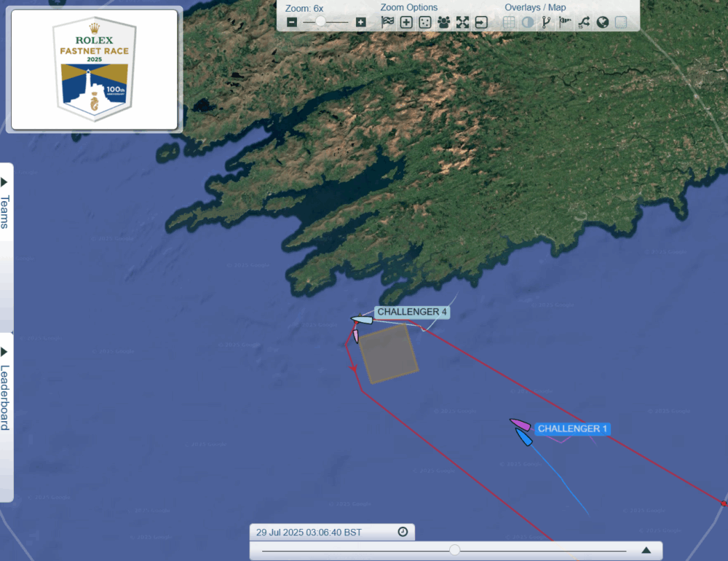Screen dimensions: 728x561
Task: Click the fit-all expand arrows icon
Action: click(x=462, y=22)
